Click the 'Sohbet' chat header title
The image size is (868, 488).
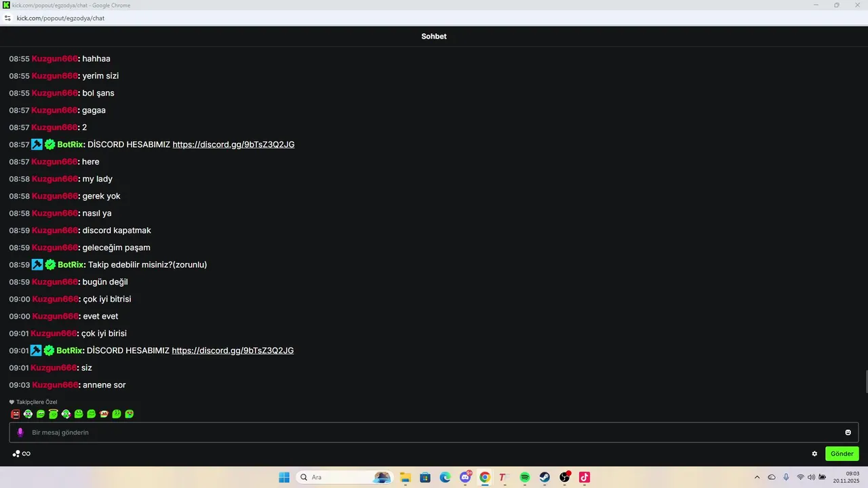pyautogui.click(x=434, y=37)
